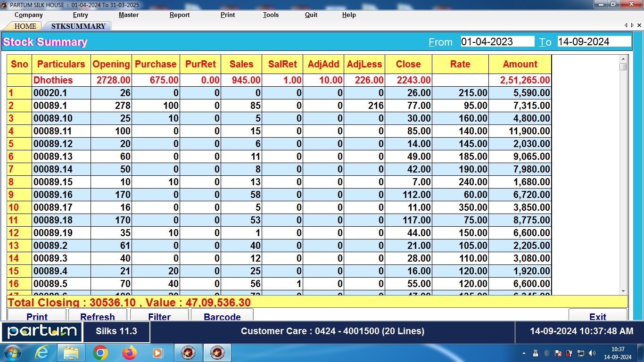Click the SalRet column header
Screen dimensions: 644x362
tap(282, 64)
